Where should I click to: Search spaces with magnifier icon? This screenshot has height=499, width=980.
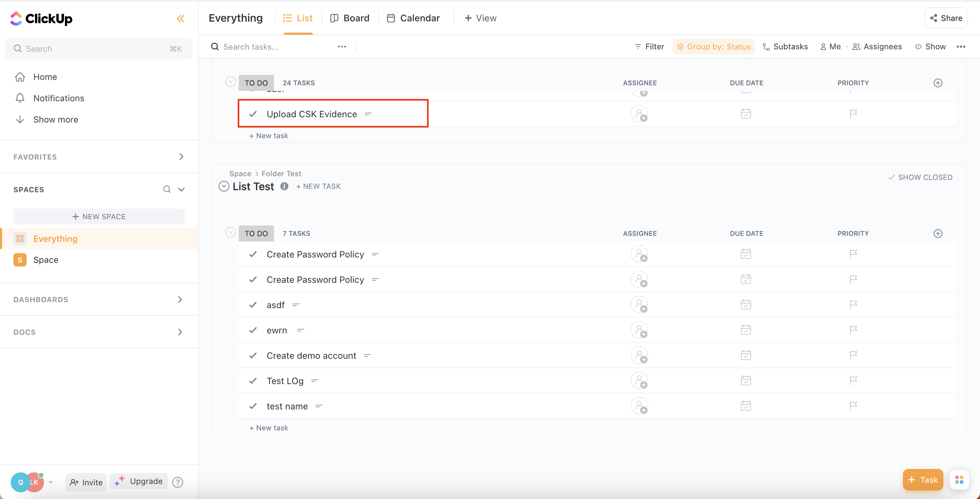click(167, 189)
